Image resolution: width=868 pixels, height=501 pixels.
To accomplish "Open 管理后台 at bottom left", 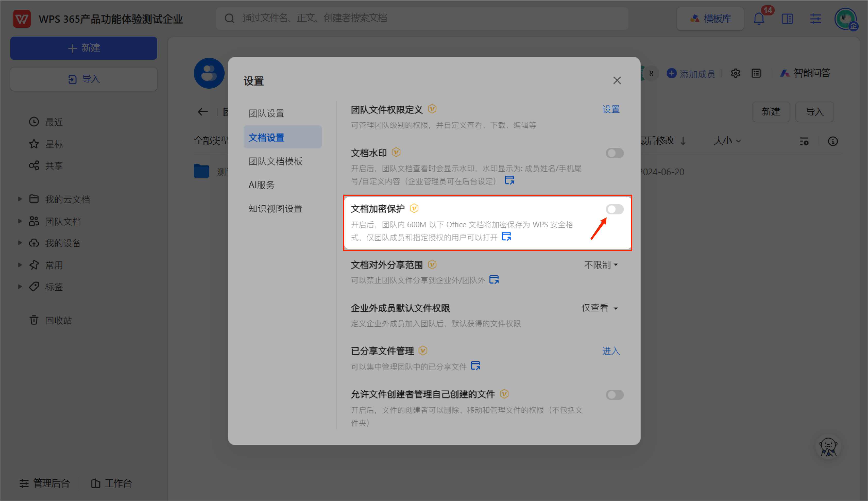I will tap(45, 483).
